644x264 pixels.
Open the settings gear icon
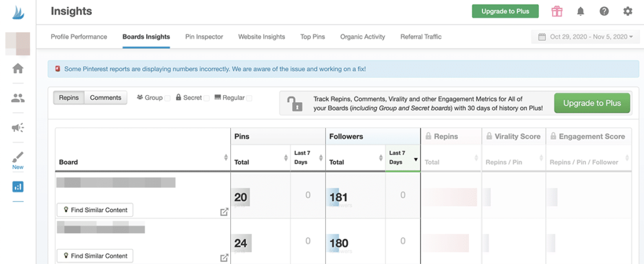pos(627,11)
